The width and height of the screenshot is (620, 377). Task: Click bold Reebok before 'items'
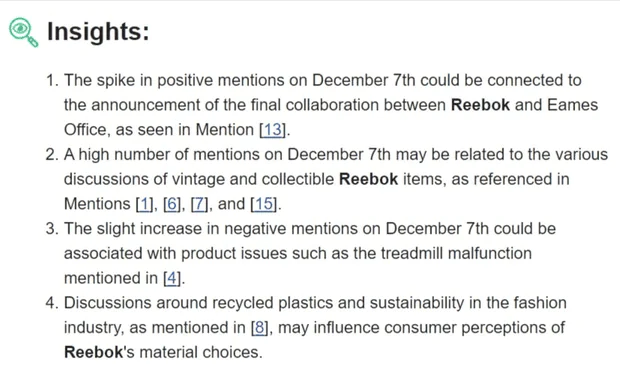[x=369, y=179]
